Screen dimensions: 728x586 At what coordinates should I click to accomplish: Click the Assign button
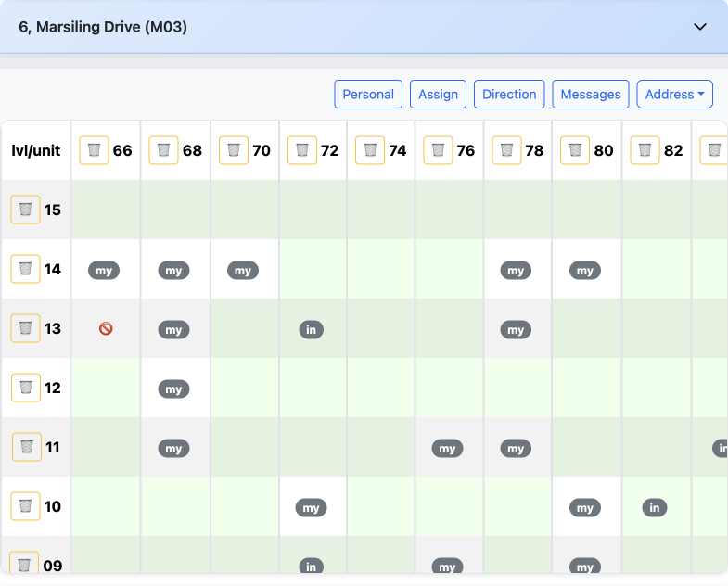(439, 95)
